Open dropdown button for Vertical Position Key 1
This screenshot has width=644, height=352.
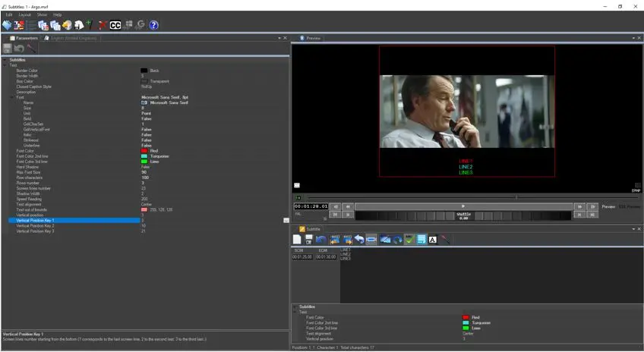[x=286, y=220]
